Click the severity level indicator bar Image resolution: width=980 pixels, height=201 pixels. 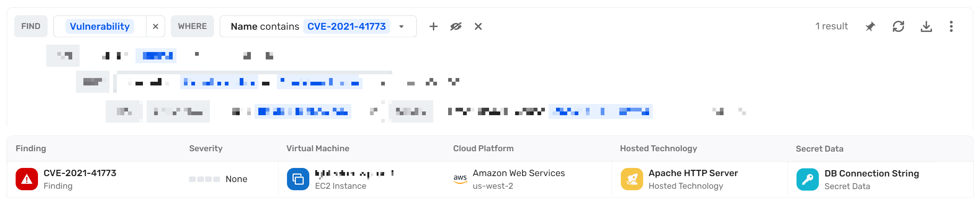204,179
